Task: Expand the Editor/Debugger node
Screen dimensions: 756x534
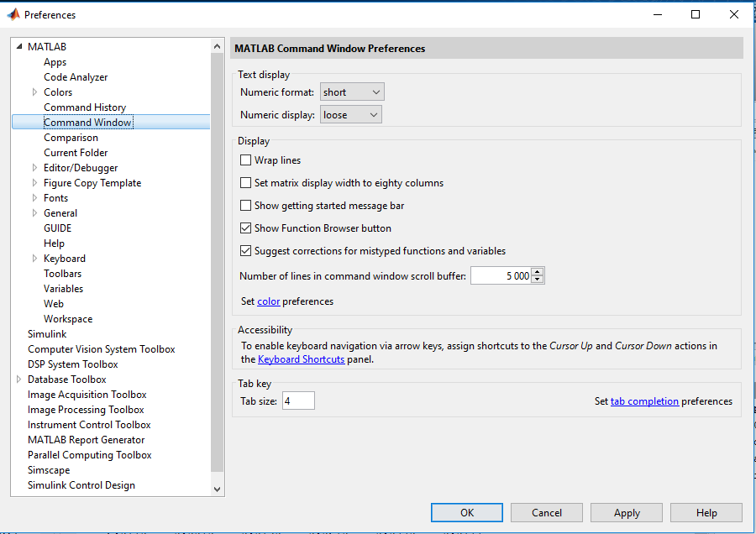Action: pyautogui.click(x=34, y=168)
